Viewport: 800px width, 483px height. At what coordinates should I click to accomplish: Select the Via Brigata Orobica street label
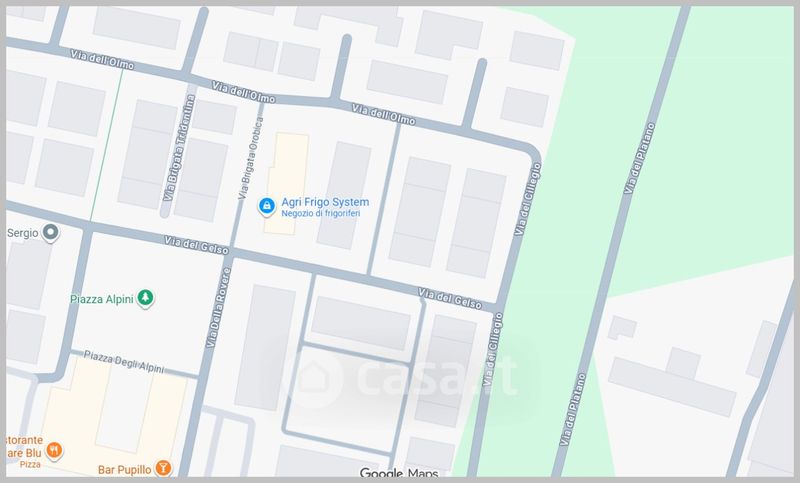point(251,158)
